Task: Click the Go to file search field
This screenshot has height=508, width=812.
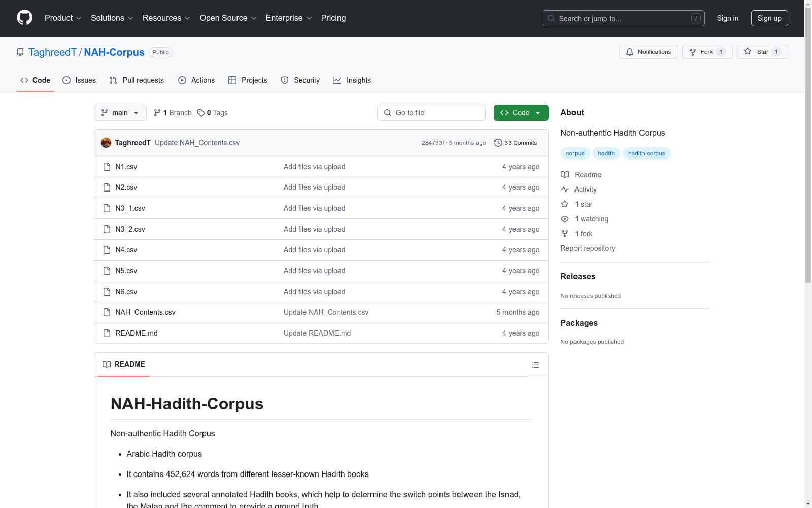Action: (x=431, y=113)
